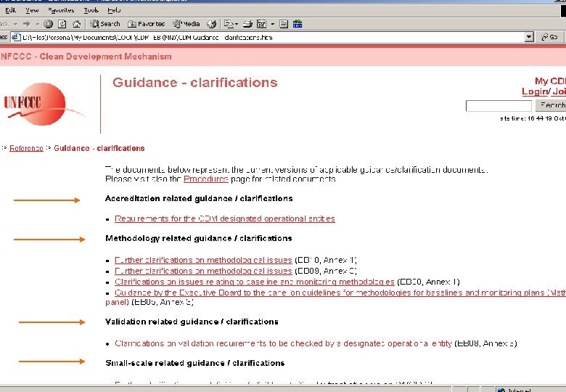Open Clarifications on validation requirements link
This screenshot has width=566, height=392.
click(x=283, y=343)
